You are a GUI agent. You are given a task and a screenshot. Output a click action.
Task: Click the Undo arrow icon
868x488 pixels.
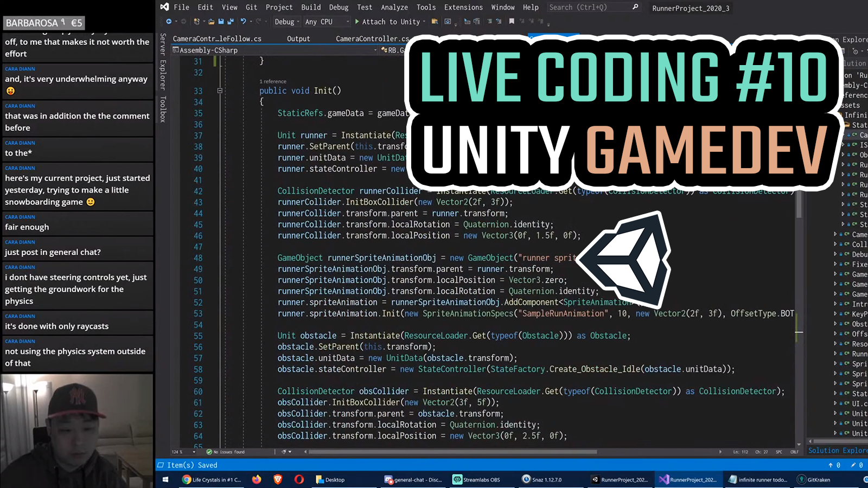click(x=244, y=22)
